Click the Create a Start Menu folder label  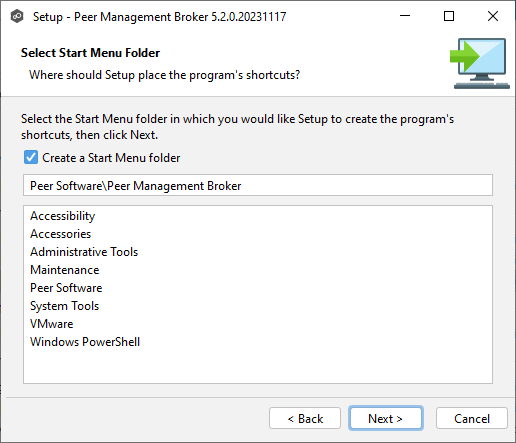[x=111, y=158]
